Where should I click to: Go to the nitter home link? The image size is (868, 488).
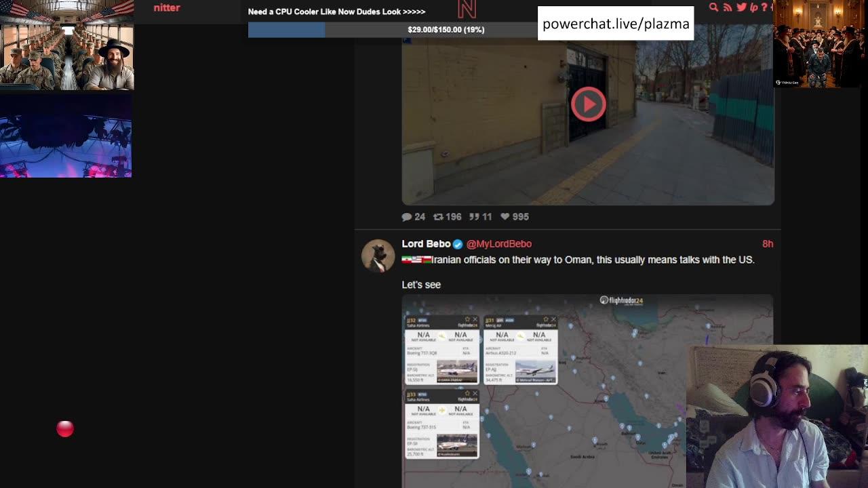167,8
